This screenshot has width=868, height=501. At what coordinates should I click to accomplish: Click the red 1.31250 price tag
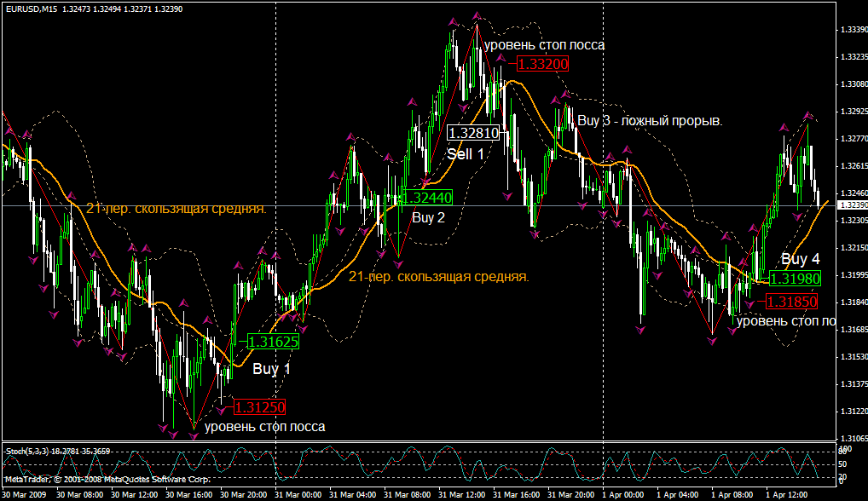click(x=259, y=407)
